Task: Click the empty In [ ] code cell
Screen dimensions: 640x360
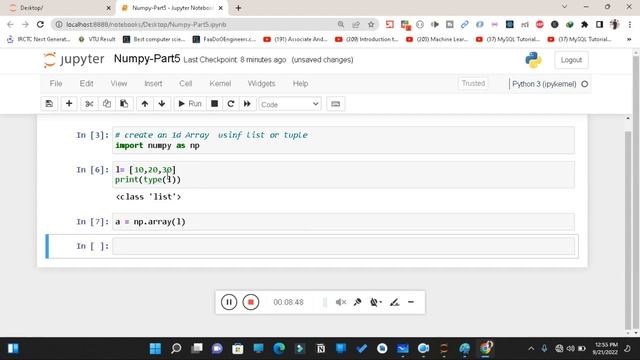Action: [x=344, y=246]
